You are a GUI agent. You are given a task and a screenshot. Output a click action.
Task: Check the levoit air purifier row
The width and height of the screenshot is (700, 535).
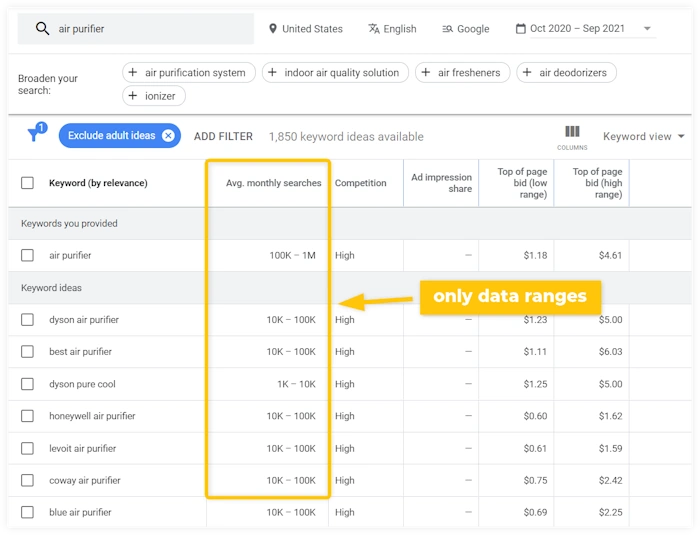[27, 448]
